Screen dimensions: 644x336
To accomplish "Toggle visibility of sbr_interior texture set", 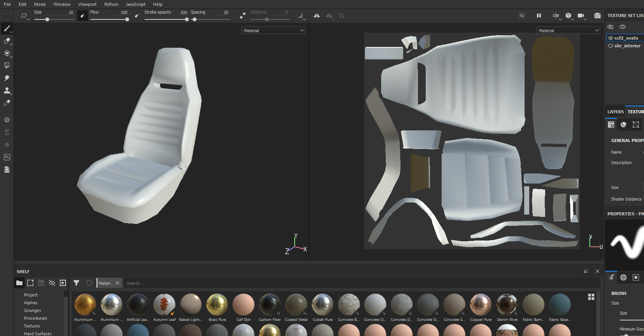I will pyautogui.click(x=611, y=46).
